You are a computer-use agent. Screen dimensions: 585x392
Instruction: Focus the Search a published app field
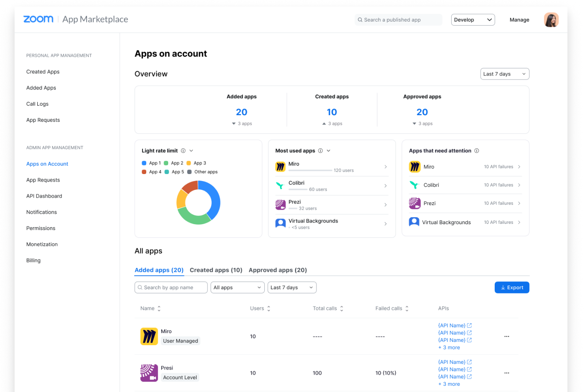pyautogui.click(x=398, y=20)
